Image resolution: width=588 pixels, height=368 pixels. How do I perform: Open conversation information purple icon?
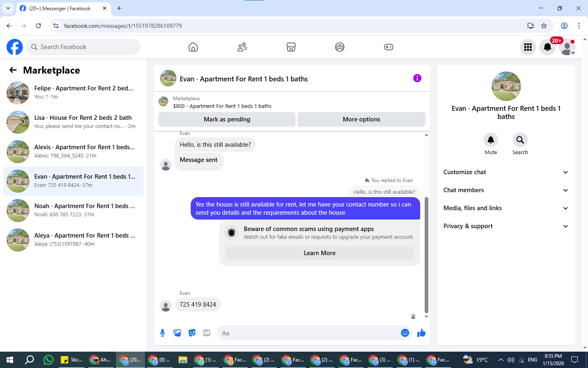point(417,78)
